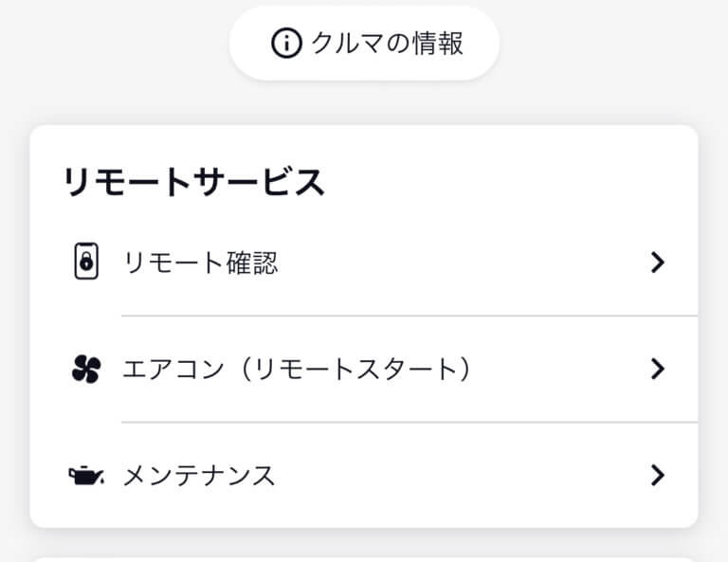Click the gray background beside クルマの情報

point(604,44)
